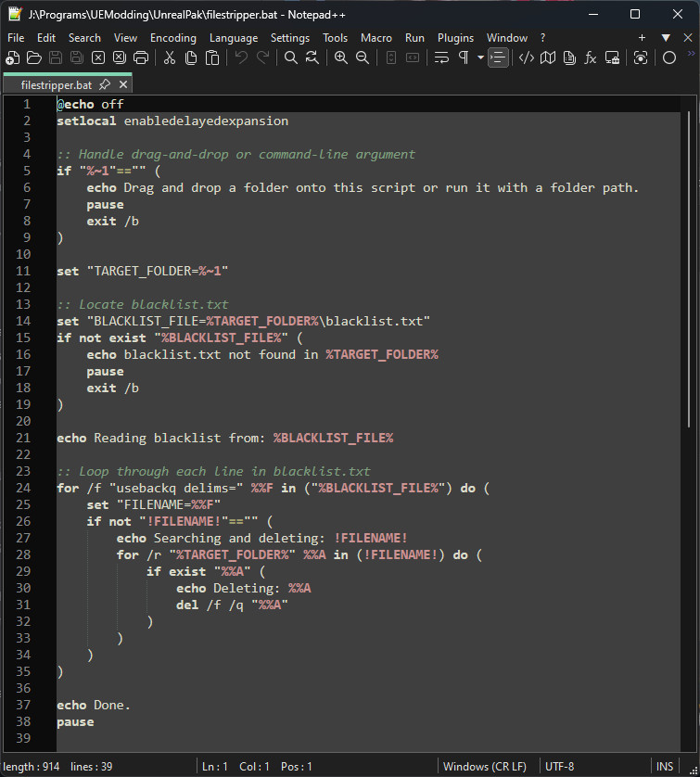Click Windows (CR LF) in status bar

coord(484,767)
